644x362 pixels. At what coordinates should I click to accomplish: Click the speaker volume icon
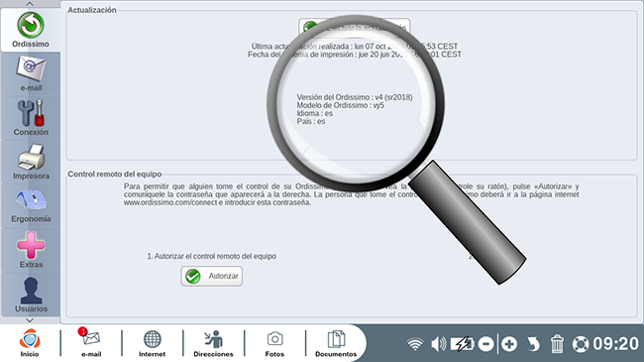coord(439,344)
